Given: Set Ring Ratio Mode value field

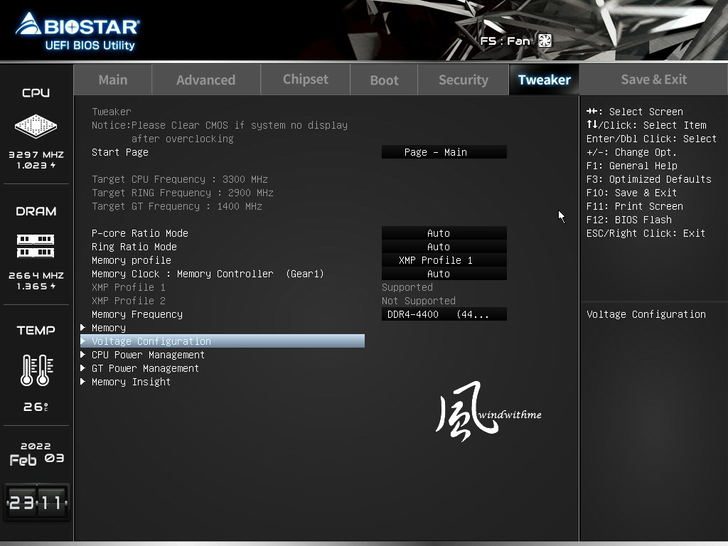Looking at the screenshot, I should coord(444,247).
